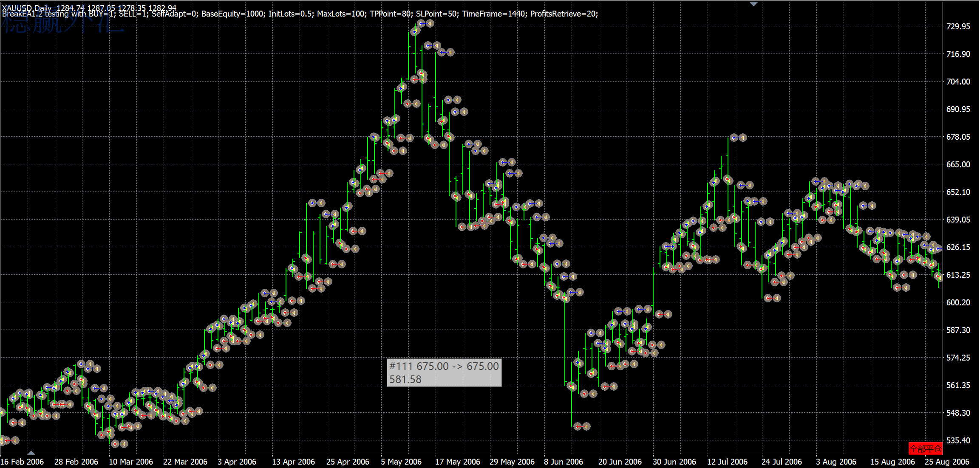Click the 600.20 price label
The image size is (980, 468).
pyautogui.click(x=958, y=302)
